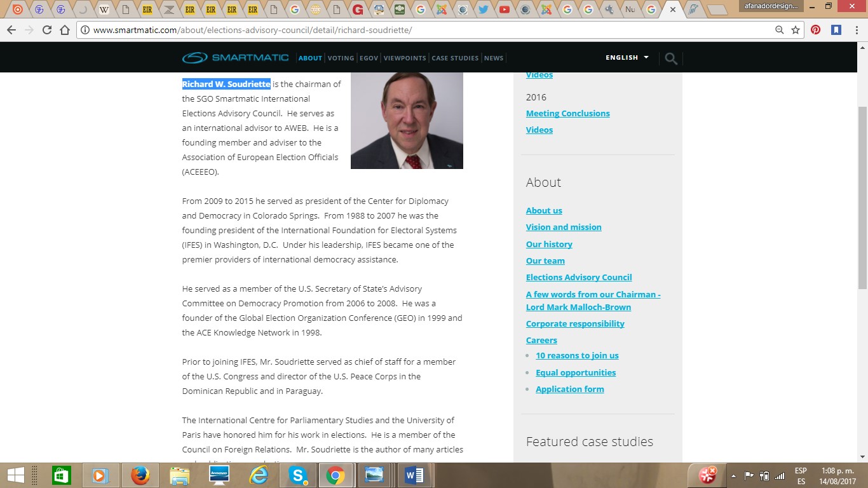Open Skype from the taskbar
Viewport: 868px width, 488px height.
(x=297, y=475)
